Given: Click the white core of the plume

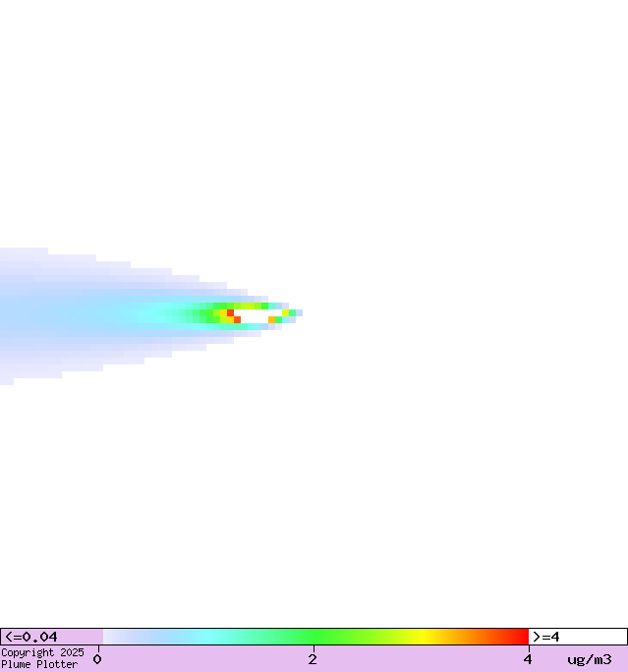Looking at the screenshot, I should pyautogui.click(x=254, y=316).
